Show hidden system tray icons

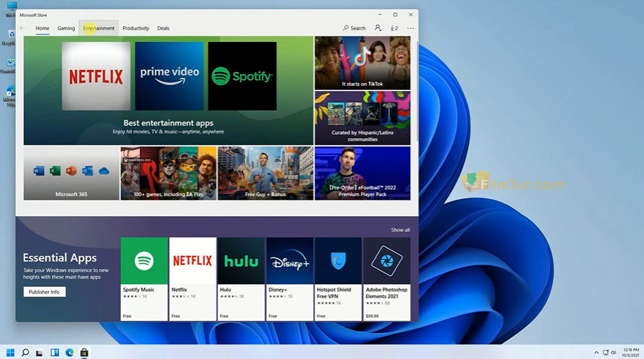coord(597,352)
